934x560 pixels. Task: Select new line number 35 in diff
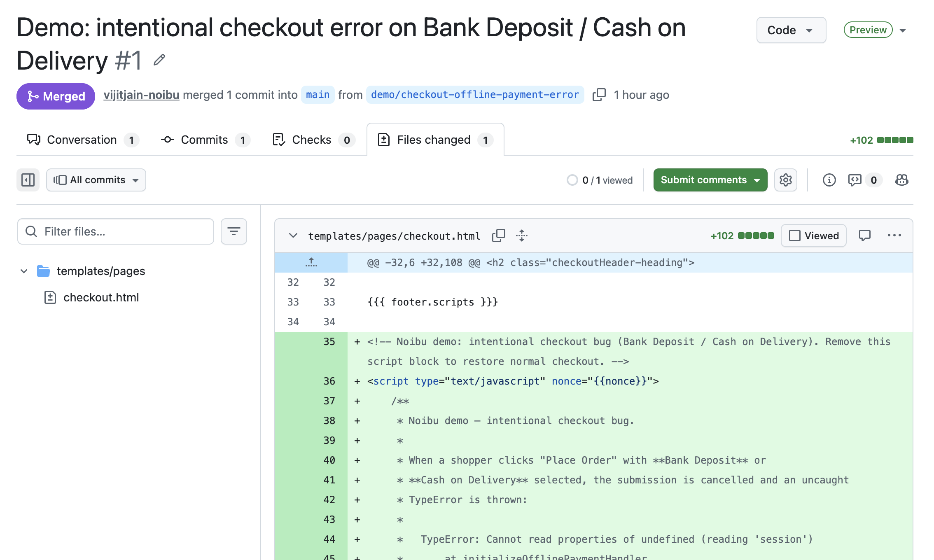pyautogui.click(x=329, y=341)
